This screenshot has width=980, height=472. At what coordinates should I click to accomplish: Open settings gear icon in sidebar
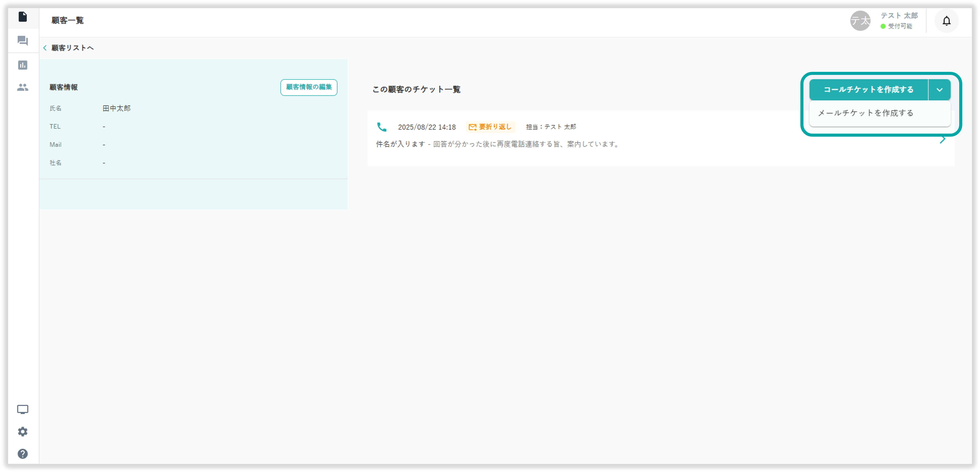tap(22, 432)
